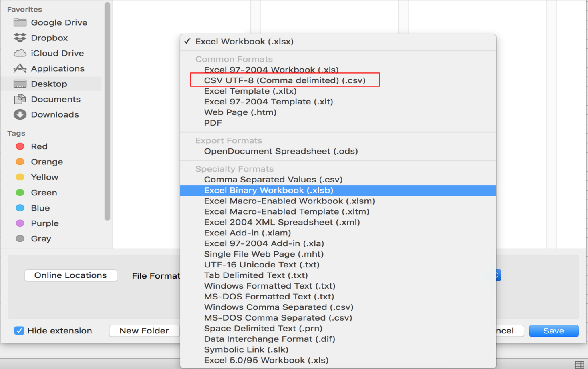Select PDF from the format list

pos(213,123)
